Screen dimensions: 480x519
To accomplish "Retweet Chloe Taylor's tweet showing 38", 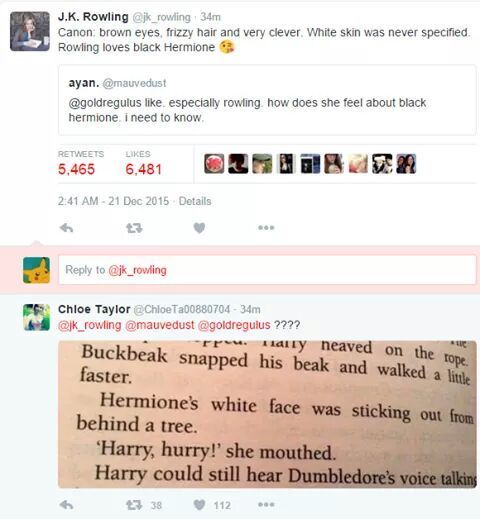I will [x=144, y=505].
